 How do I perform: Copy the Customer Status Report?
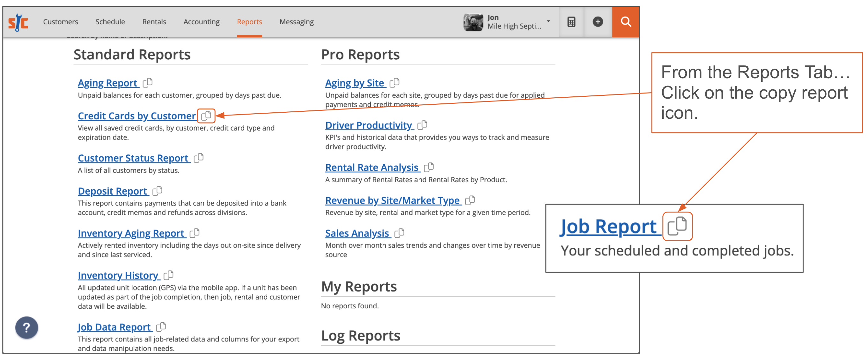click(x=199, y=158)
